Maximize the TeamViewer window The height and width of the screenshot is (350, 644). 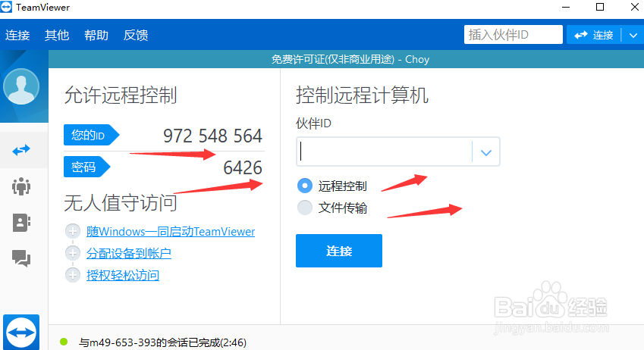coord(600,8)
